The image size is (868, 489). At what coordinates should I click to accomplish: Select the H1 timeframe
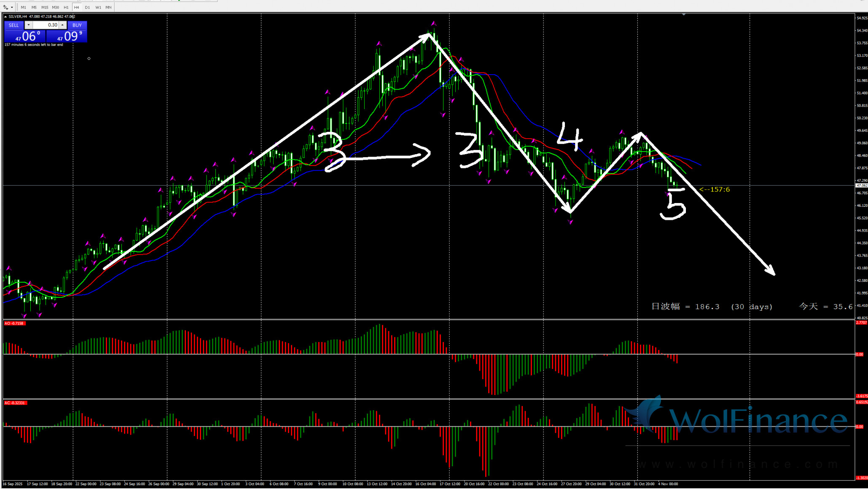[x=66, y=7]
